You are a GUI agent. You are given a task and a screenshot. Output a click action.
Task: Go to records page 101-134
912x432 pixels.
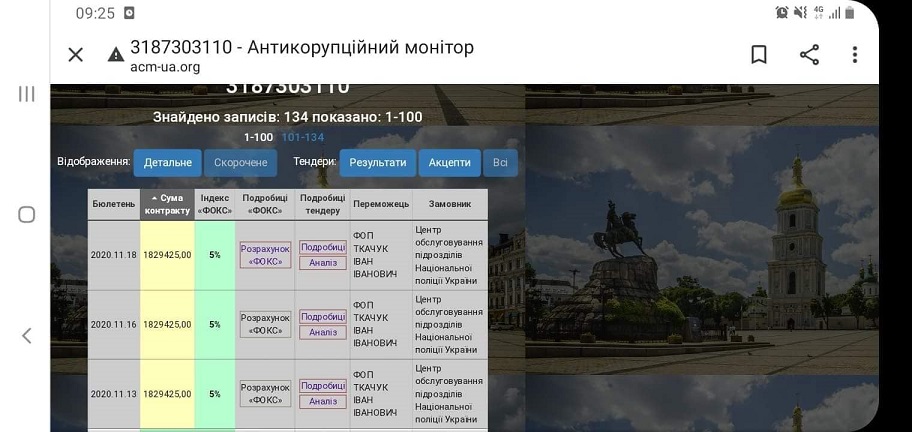303,137
